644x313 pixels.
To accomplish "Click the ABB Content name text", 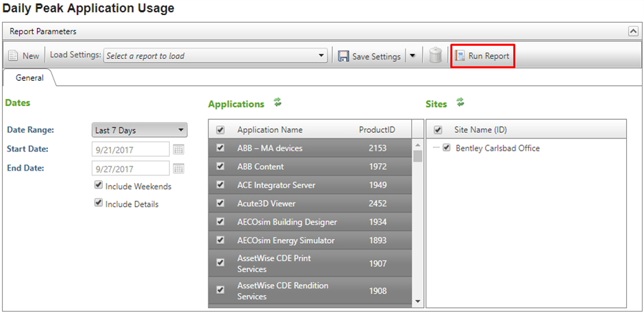I will pyautogui.click(x=260, y=166).
